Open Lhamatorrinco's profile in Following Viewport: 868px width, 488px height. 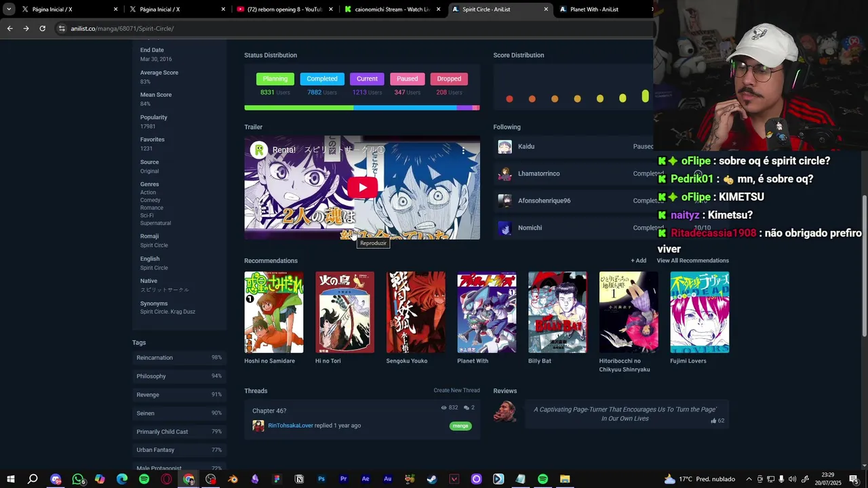pos(538,174)
